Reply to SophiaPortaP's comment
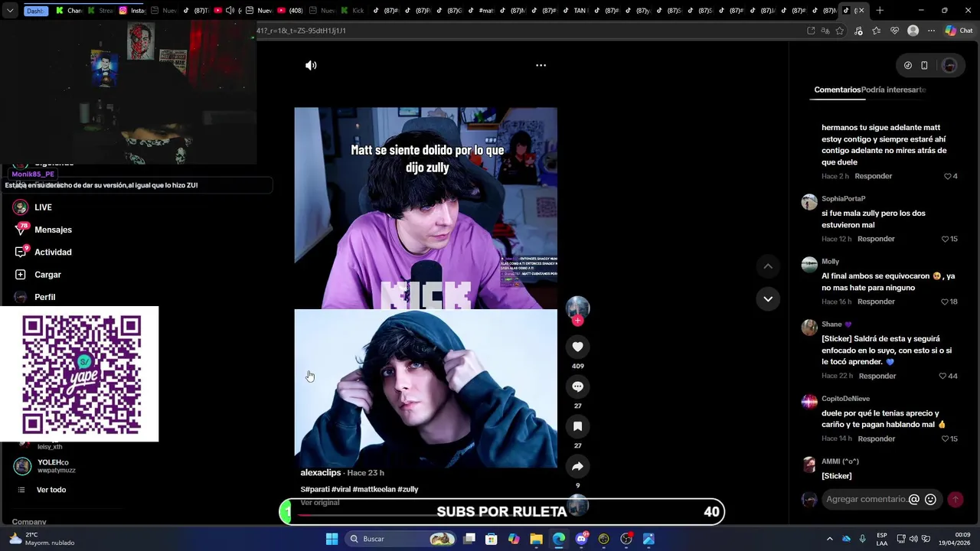This screenshot has height=551, width=980. click(x=876, y=239)
